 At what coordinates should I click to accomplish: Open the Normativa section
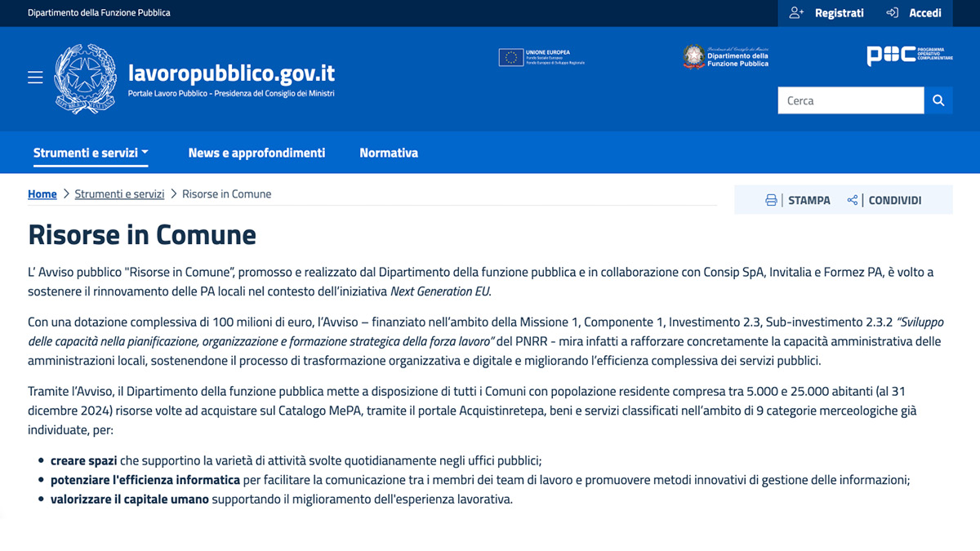[389, 152]
